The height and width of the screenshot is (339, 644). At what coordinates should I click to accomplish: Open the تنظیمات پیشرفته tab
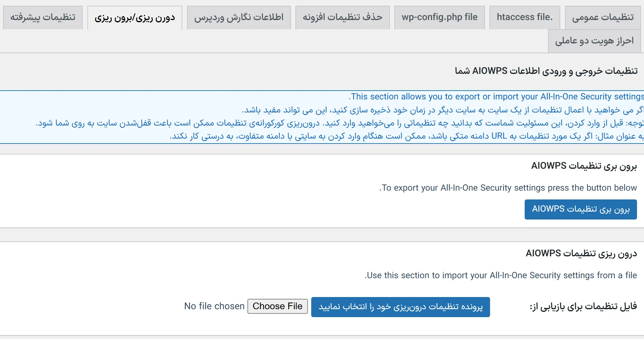[43, 17]
